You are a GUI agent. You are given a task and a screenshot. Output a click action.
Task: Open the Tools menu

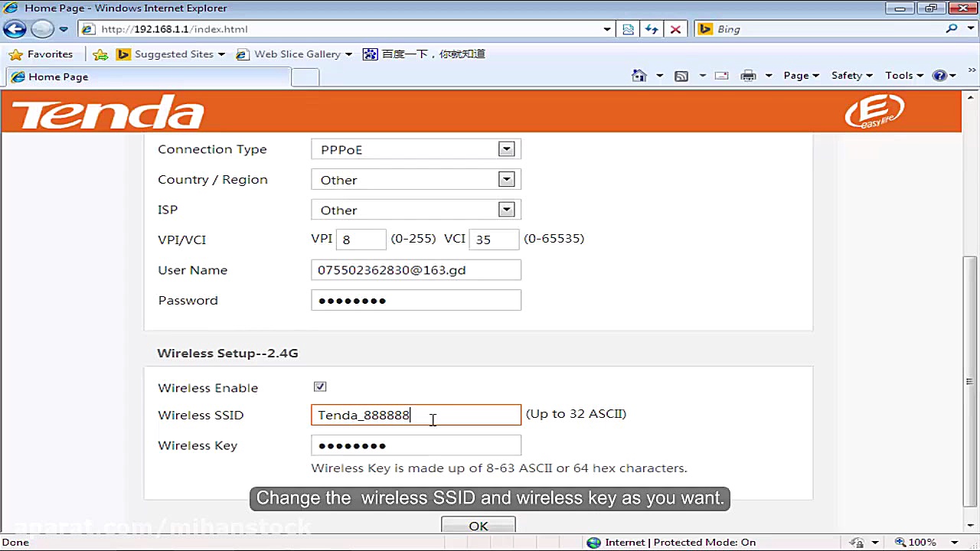pyautogui.click(x=904, y=76)
